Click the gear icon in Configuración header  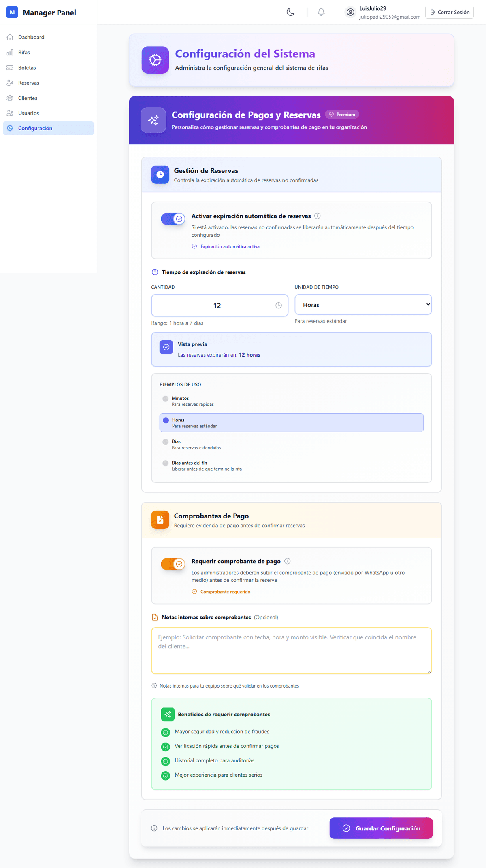click(x=155, y=60)
